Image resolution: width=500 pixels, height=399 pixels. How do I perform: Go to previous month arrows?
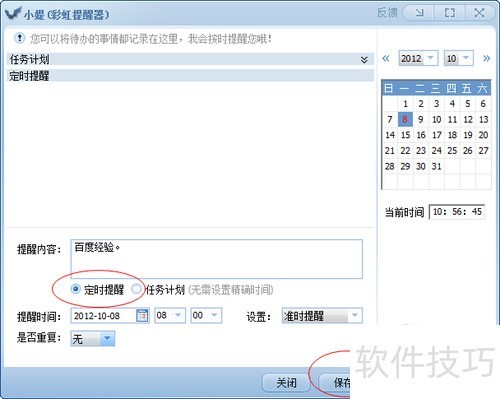(386, 59)
